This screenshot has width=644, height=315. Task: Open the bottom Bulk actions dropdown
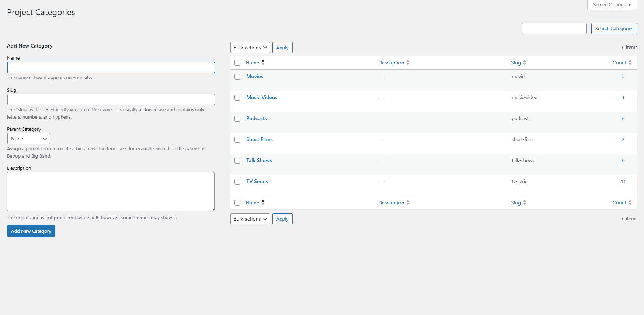coord(250,219)
